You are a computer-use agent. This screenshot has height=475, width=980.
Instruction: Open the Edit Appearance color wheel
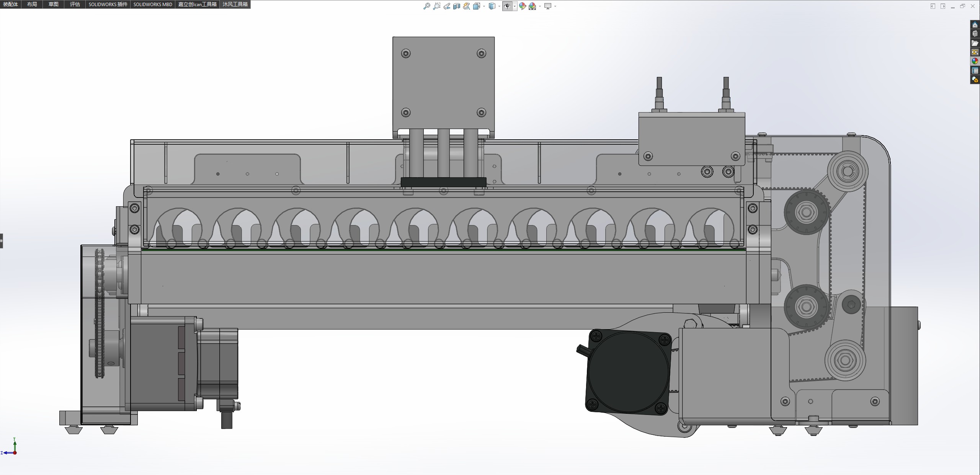522,6
